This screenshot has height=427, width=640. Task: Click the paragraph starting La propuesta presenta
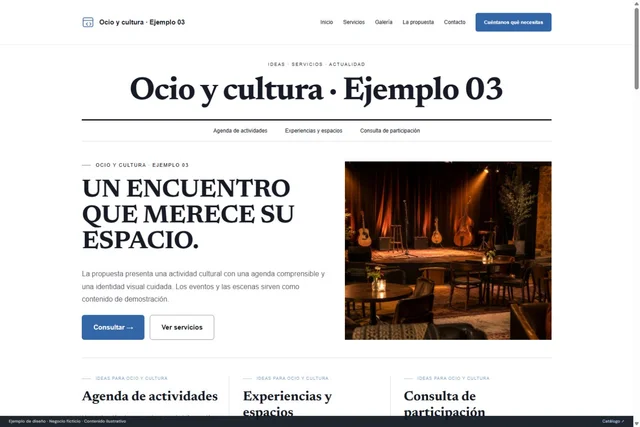[x=203, y=287]
